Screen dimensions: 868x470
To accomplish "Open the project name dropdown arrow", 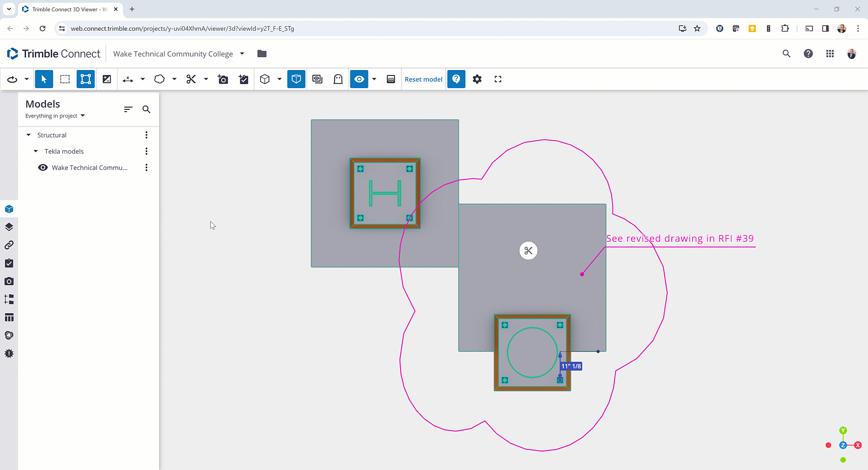I will (242, 54).
